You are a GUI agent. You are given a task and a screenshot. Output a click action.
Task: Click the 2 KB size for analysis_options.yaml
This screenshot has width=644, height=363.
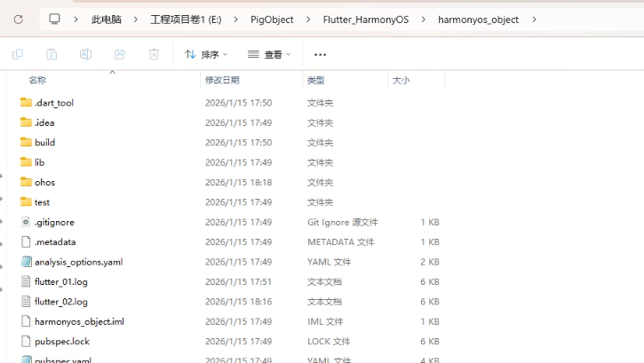click(430, 262)
